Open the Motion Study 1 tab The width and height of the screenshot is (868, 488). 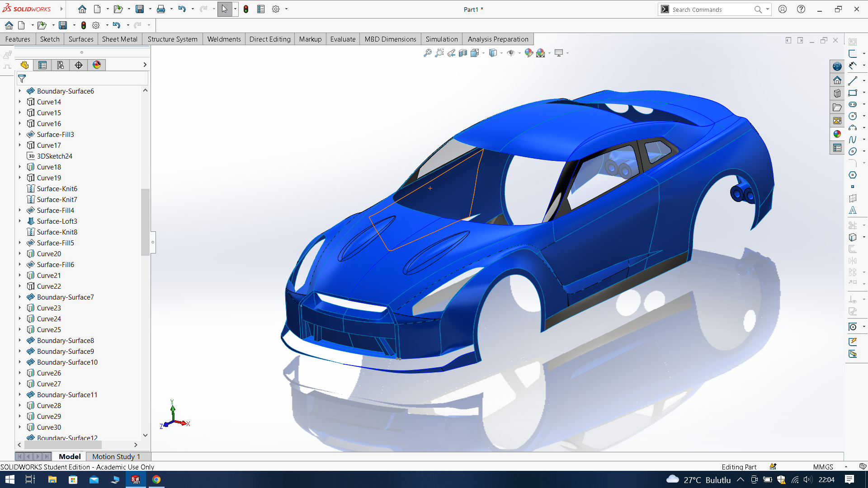(116, 456)
